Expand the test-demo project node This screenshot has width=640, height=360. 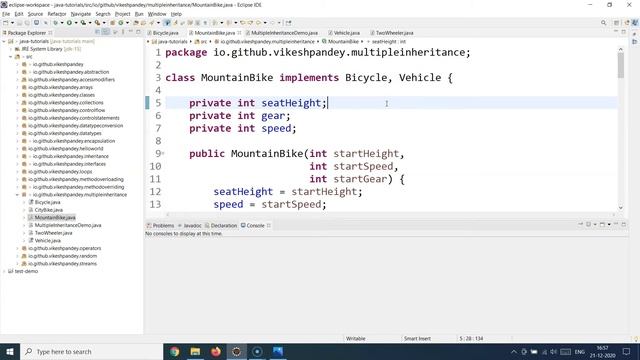4,271
